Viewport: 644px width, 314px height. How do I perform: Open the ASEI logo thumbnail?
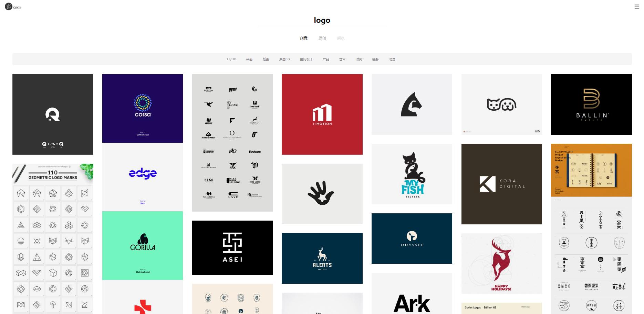[x=232, y=247]
